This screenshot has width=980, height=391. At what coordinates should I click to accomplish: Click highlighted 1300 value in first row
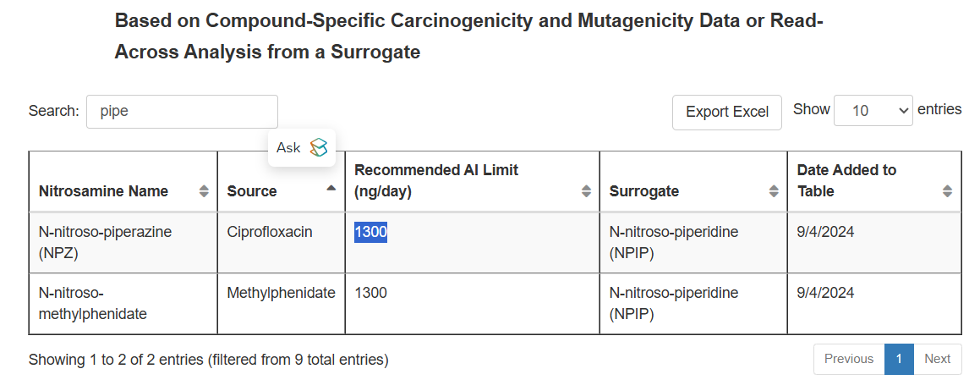coord(370,233)
